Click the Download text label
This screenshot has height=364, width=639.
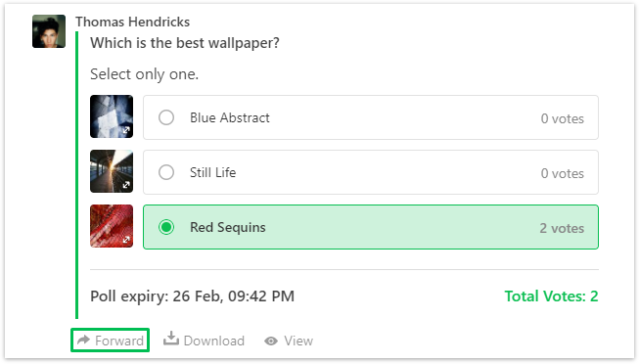(x=214, y=341)
